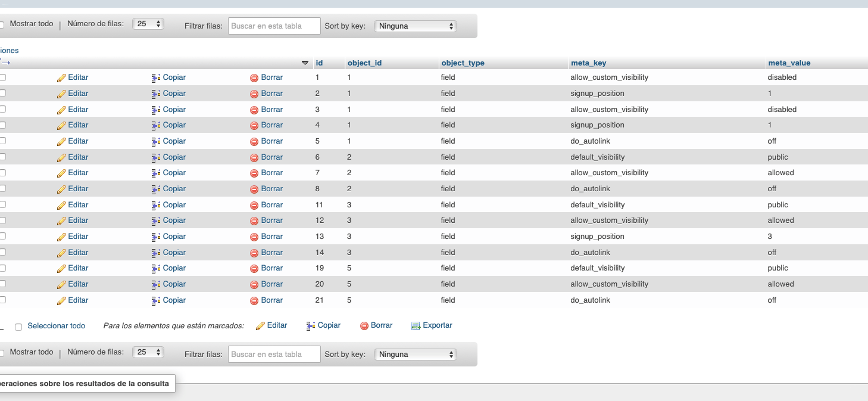868x401 pixels.
Task: Click the 'allowed' meta_value in row id 7
Action: 780,173
